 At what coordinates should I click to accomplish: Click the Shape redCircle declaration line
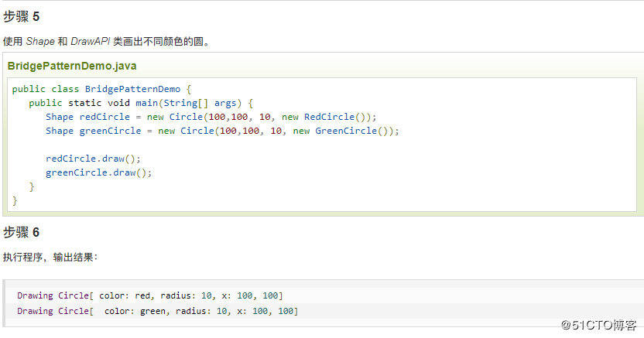click(211, 117)
